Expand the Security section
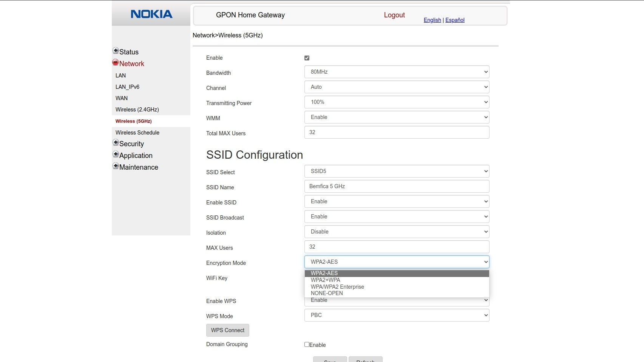The image size is (644, 362). [116, 142]
